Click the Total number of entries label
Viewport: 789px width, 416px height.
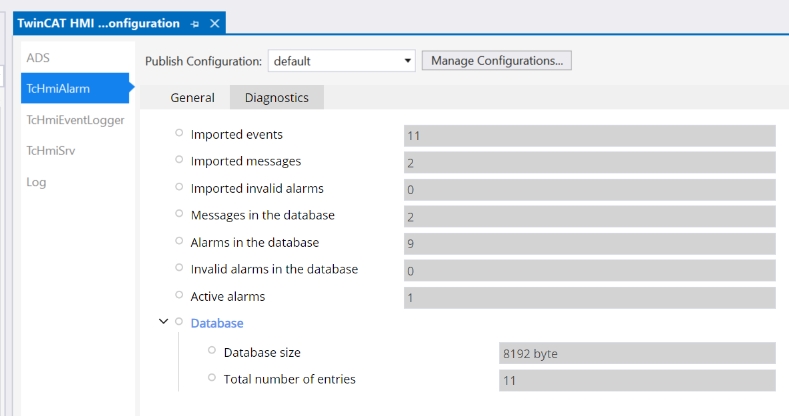click(x=289, y=379)
